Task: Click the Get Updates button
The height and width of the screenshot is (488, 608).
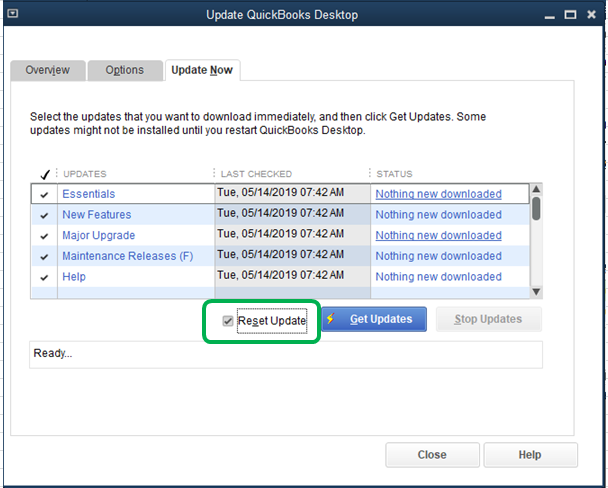Action: pyautogui.click(x=374, y=319)
